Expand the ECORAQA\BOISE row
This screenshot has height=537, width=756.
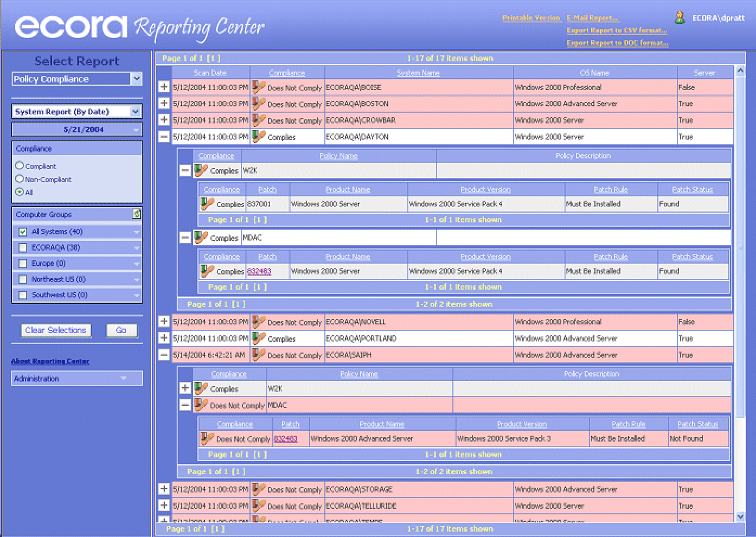click(164, 87)
